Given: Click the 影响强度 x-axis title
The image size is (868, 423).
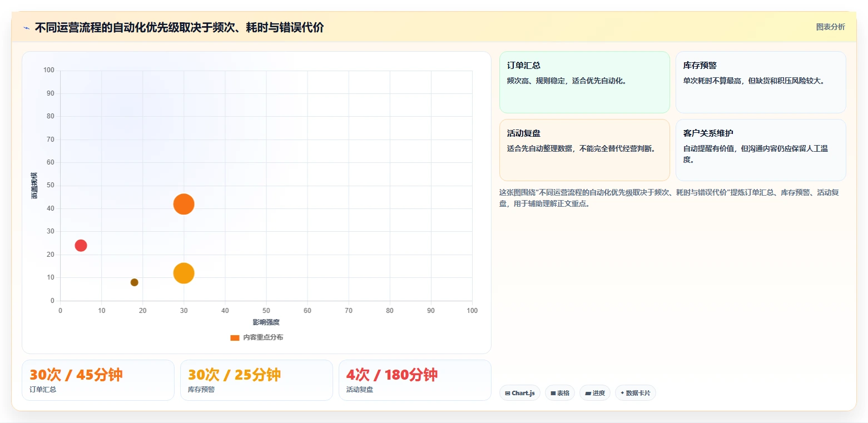Looking at the screenshot, I should (266, 322).
